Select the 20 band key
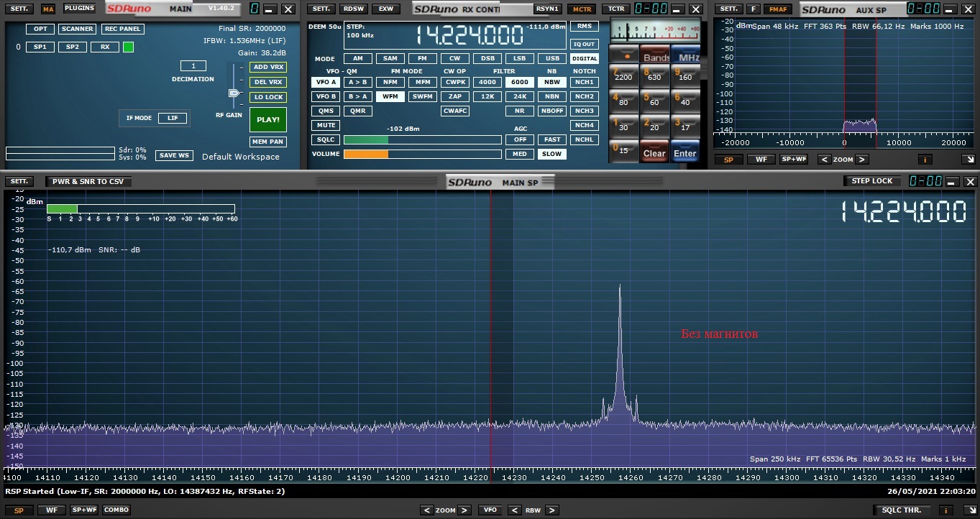The image size is (980, 519). click(654, 127)
